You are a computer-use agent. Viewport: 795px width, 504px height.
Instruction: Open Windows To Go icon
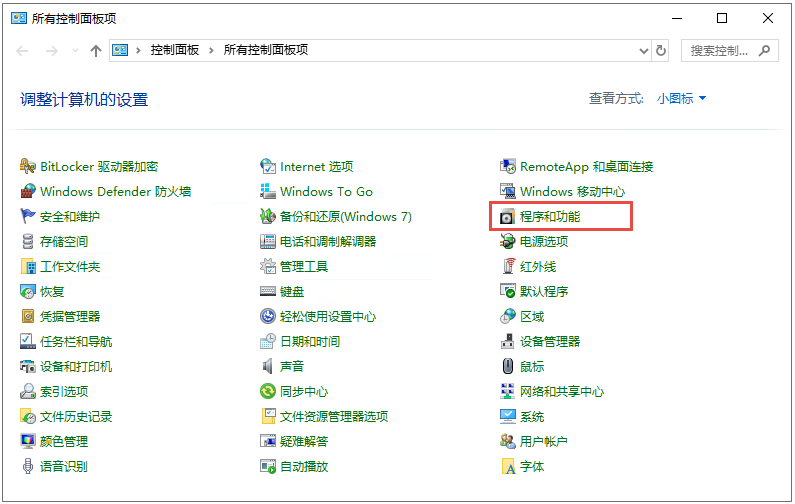click(x=268, y=191)
